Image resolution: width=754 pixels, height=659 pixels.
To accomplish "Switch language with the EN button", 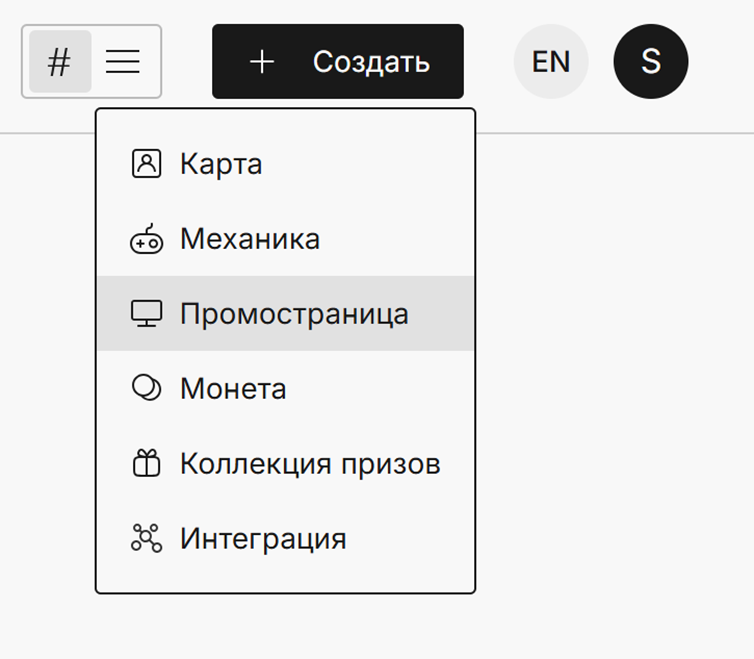I will pyautogui.click(x=551, y=62).
